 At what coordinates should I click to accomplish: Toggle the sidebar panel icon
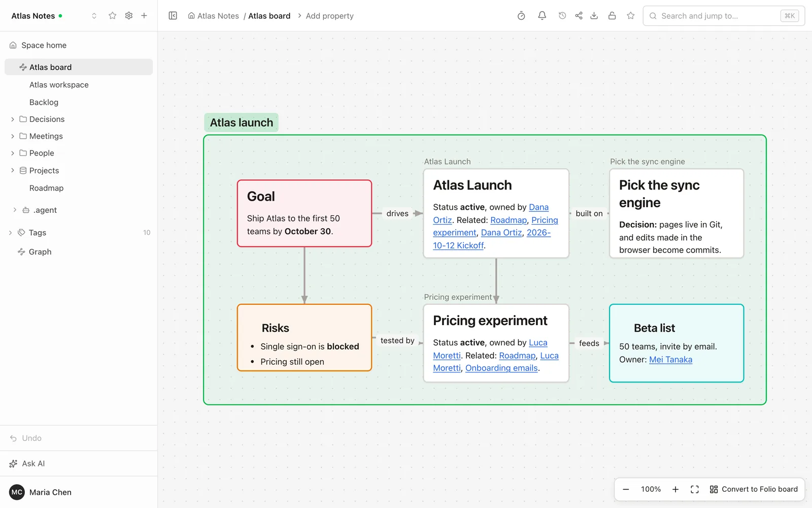tap(173, 16)
